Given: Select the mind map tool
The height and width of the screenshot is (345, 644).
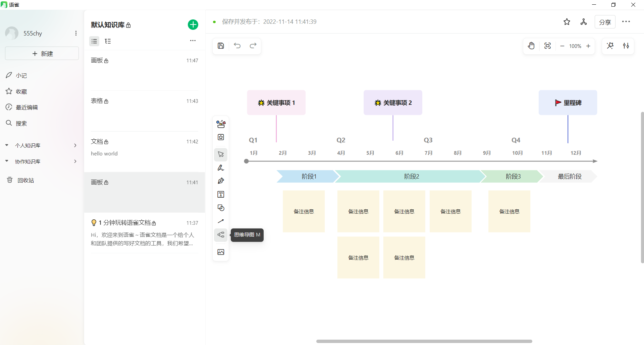Looking at the screenshot, I should point(221,235).
